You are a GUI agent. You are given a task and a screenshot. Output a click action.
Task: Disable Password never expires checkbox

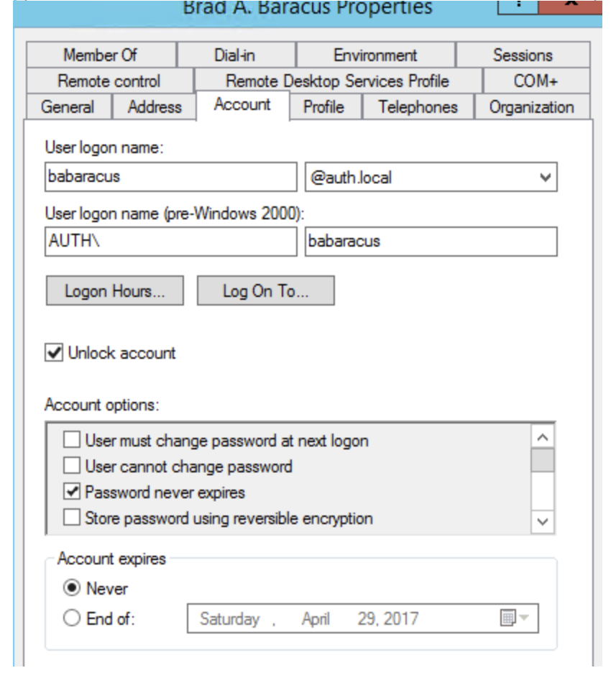point(72,492)
